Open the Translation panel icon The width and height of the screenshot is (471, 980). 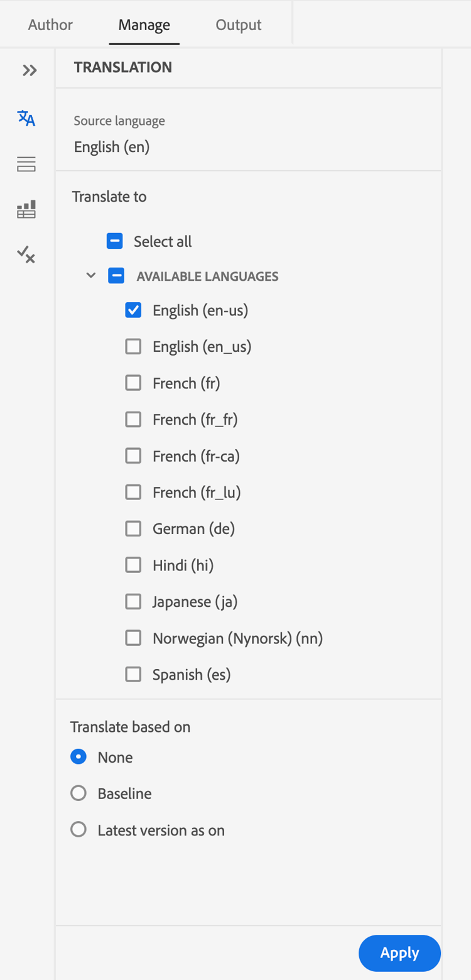point(26,118)
